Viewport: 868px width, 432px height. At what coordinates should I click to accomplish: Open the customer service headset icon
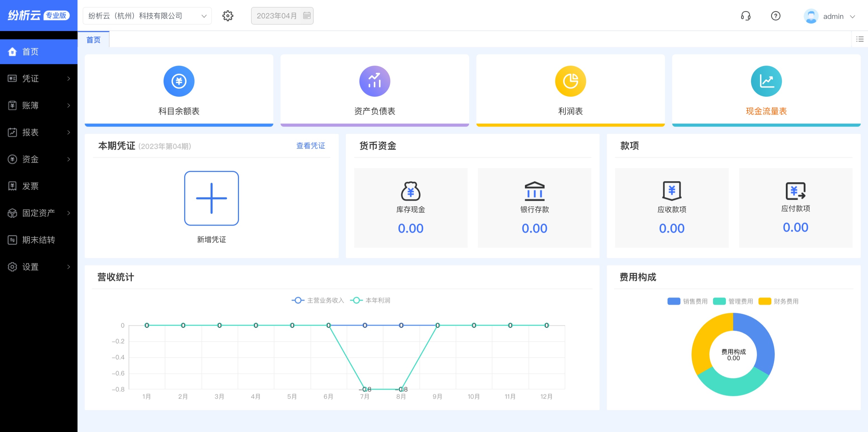coord(745,16)
